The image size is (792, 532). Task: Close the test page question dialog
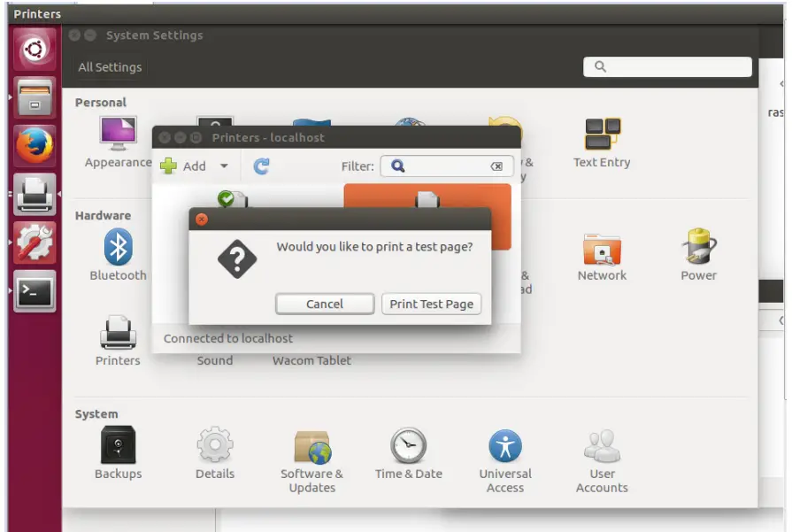(x=202, y=220)
